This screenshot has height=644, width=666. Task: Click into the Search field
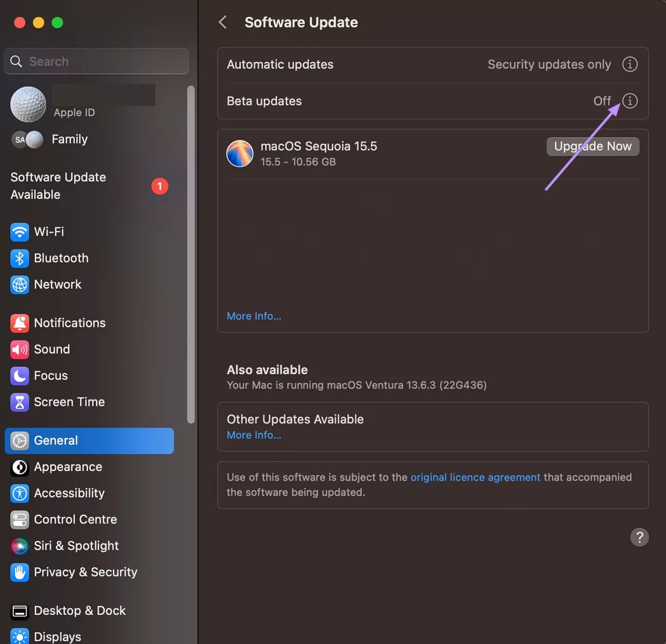[96, 61]
